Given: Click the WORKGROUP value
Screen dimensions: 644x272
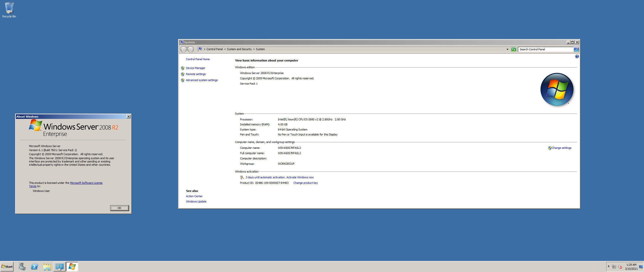Looking at the screenshot, I should tap(286, 164).
